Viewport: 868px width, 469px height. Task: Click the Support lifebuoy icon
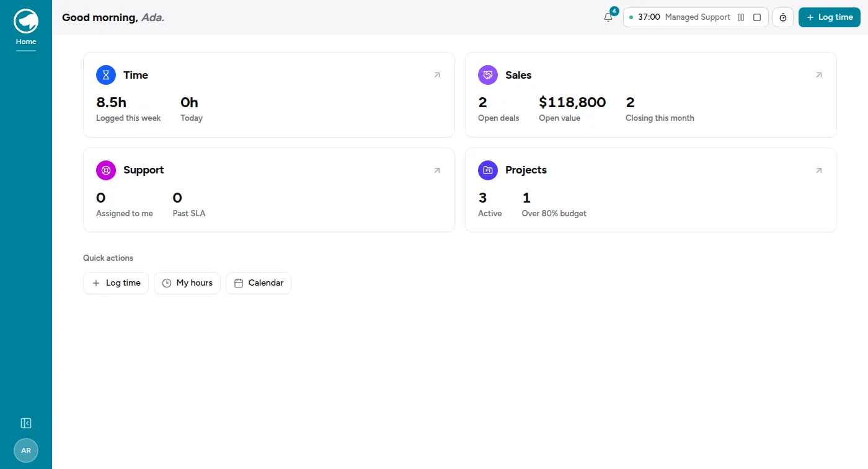106,170
